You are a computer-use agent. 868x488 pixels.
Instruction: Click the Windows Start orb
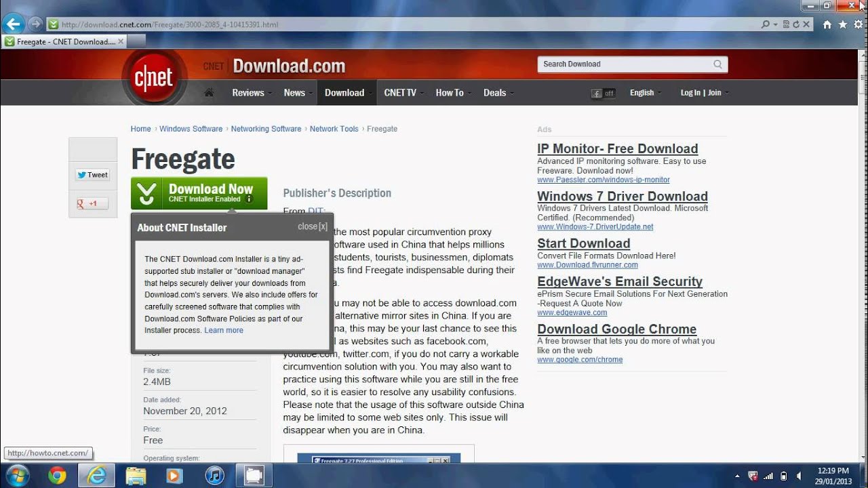(16, 476)
